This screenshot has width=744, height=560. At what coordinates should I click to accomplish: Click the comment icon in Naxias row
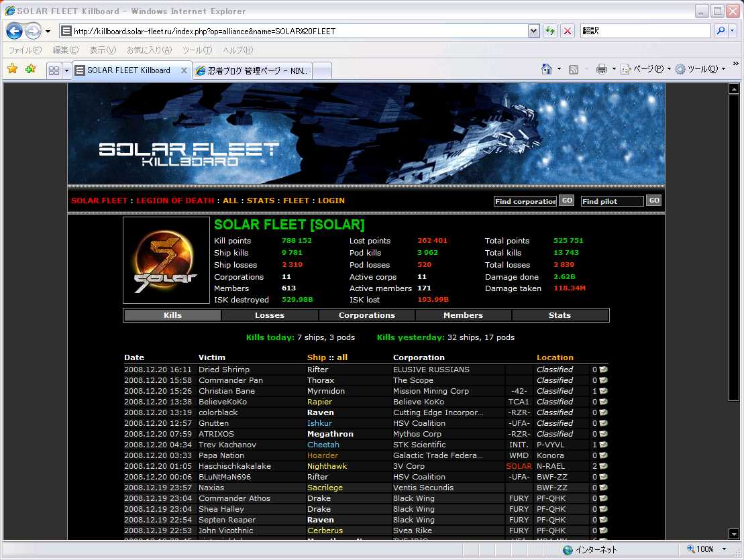point(604,488)
